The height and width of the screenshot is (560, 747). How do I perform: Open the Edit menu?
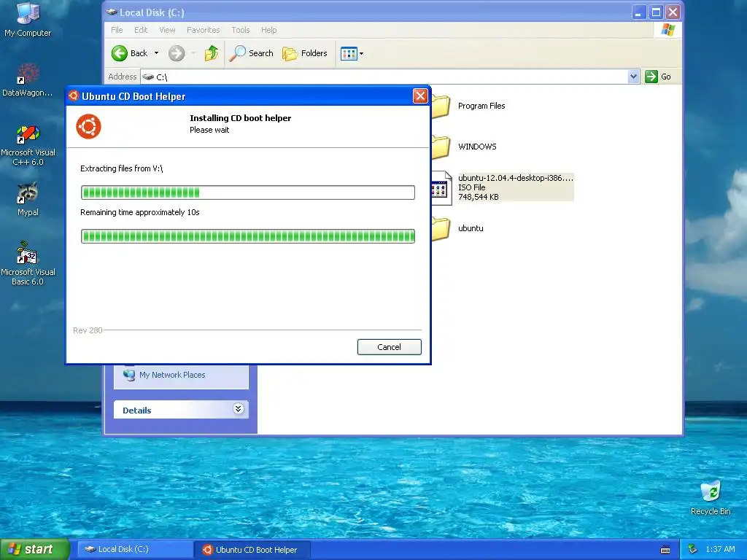pos(141,30)
